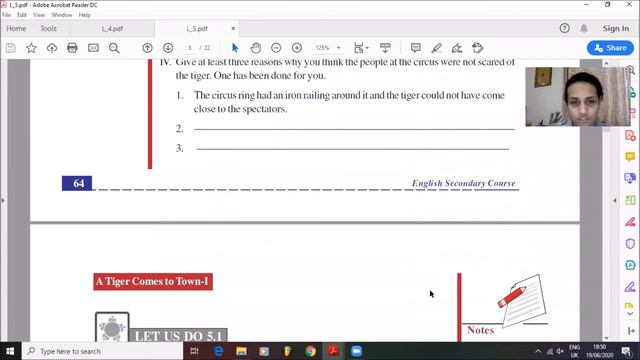Open the Window menu
This screenshot has height=360, width=640.
click(x=62, y=15)
